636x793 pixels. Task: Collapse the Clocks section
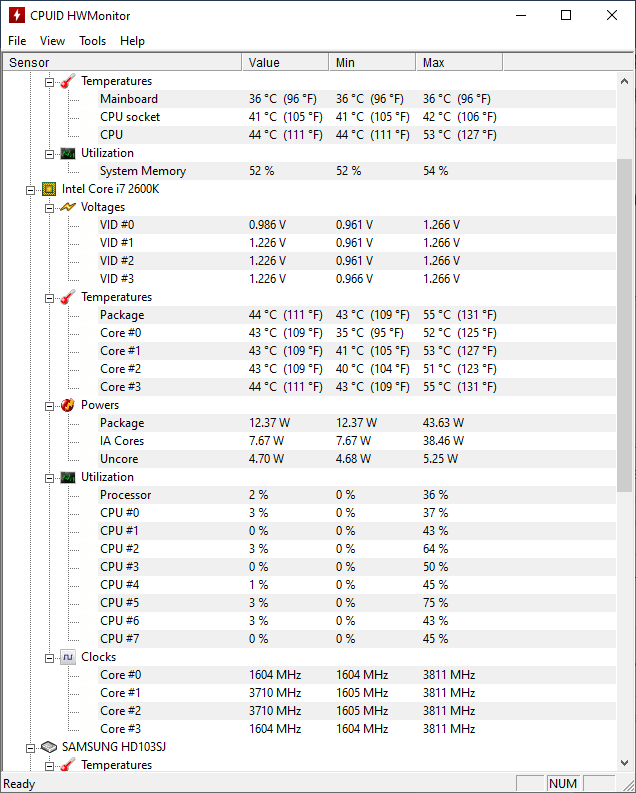49,657
